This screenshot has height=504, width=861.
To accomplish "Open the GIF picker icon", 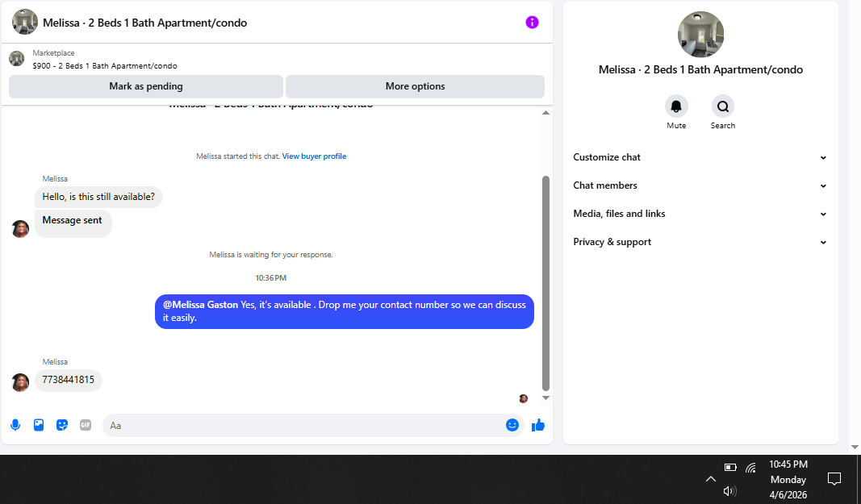I will point(85,425).
